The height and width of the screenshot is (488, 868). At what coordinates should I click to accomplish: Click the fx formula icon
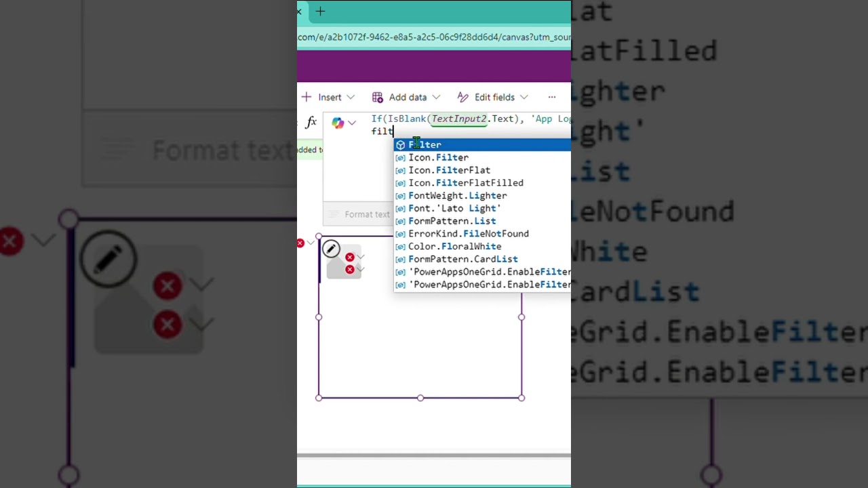311,122
